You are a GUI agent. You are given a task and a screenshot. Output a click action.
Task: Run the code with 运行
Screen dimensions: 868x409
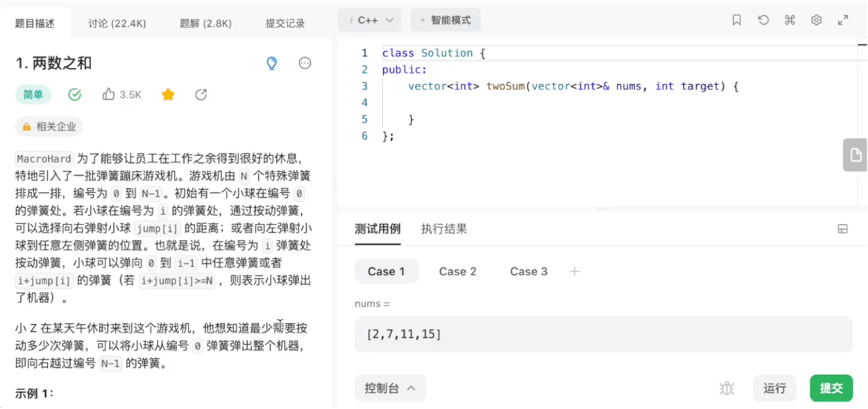point(774,388)
